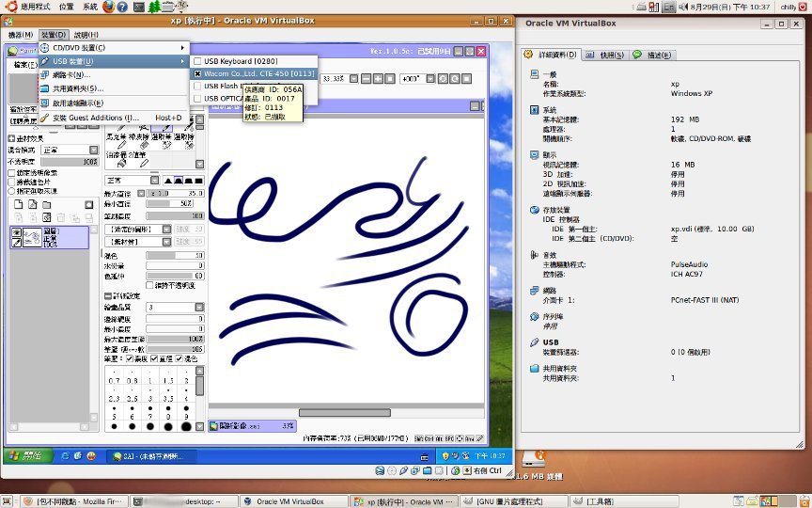Toggle pen pressure size checkbox (直徑)
Screen dimensions: 812x508
click(x=154, y=358)
